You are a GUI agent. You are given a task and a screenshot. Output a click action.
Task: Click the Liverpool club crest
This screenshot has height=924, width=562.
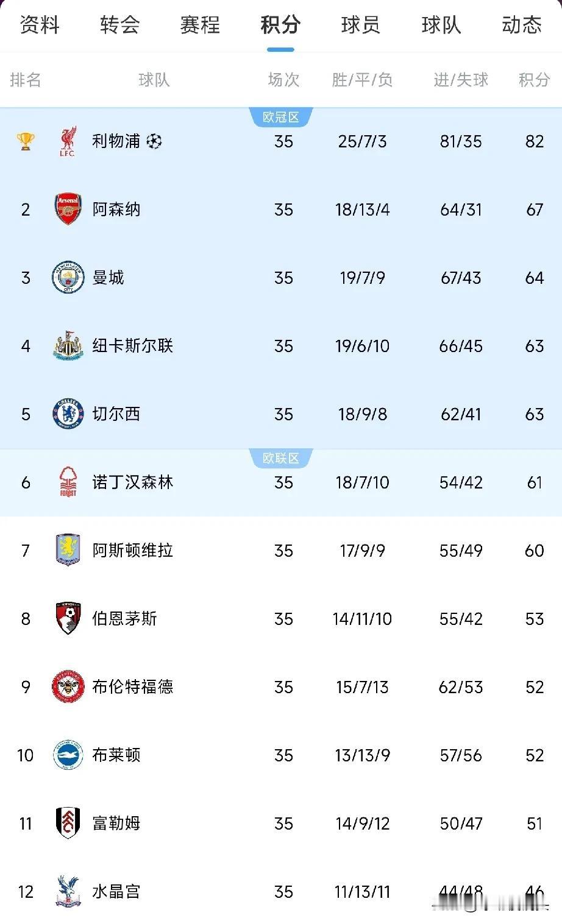point(68,141)
